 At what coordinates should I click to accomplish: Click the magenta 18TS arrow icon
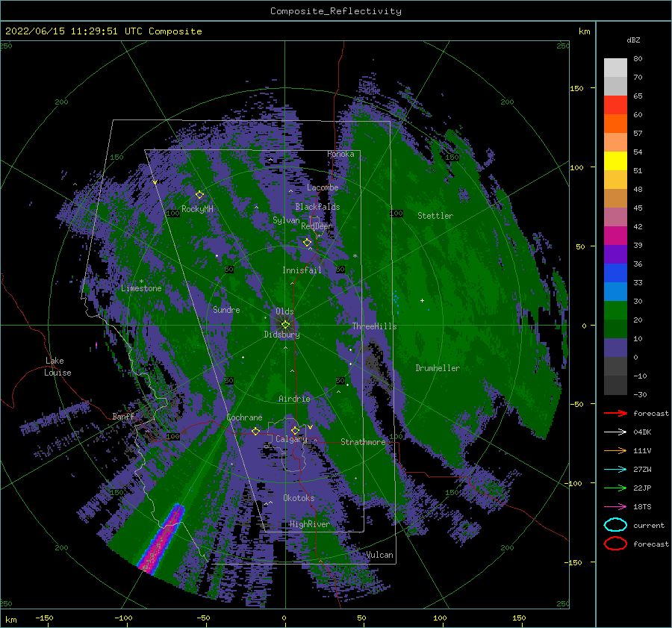[x=615, y=506]
